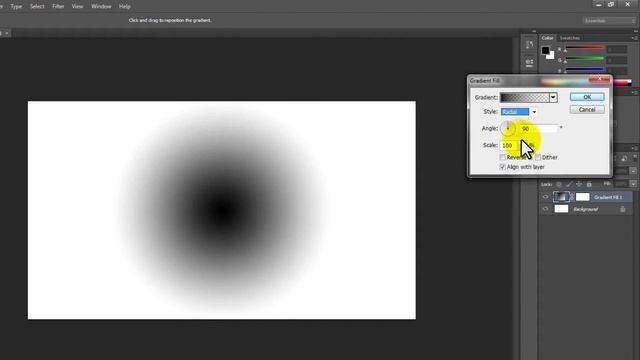
Task: Click the lock image pixels brush icon
Action: point(569,184)
